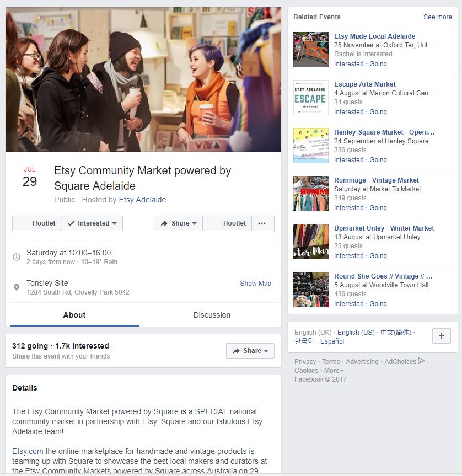Click See more in Related Events

coord(437,17)
